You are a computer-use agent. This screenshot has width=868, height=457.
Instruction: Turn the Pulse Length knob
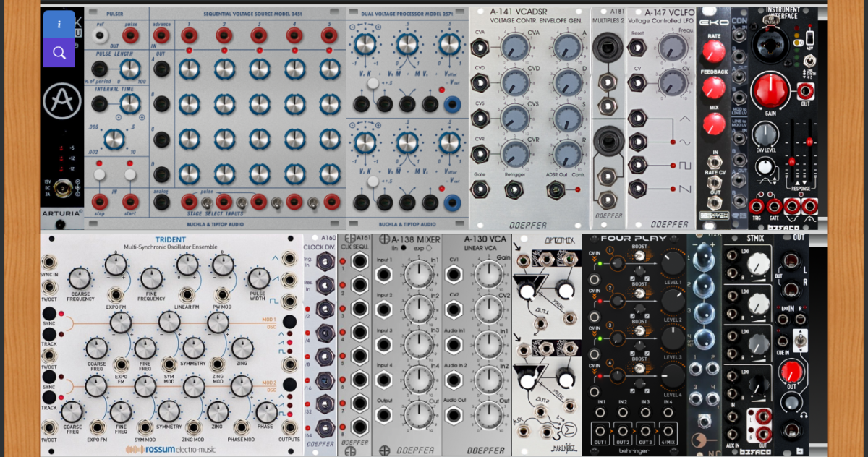click(130, 69)
